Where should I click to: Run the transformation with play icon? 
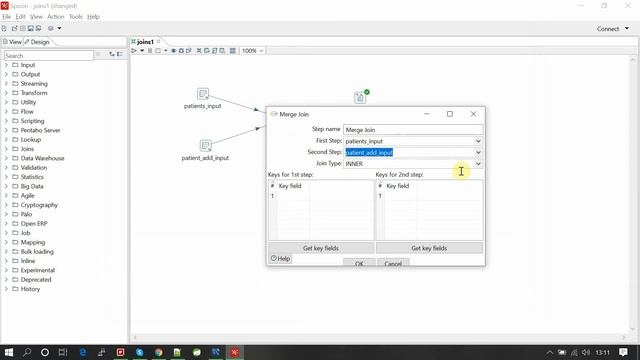click(x=133, y=51)
